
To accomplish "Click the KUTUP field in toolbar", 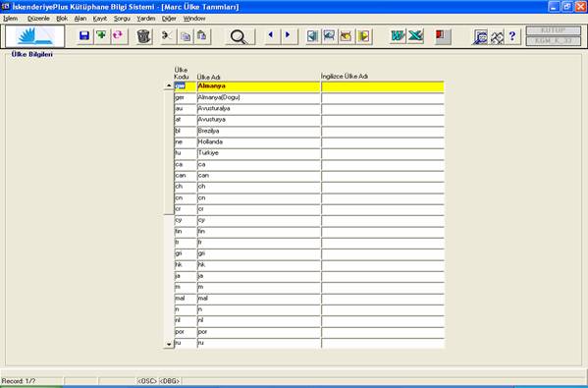I will click(x=553, y=30).
